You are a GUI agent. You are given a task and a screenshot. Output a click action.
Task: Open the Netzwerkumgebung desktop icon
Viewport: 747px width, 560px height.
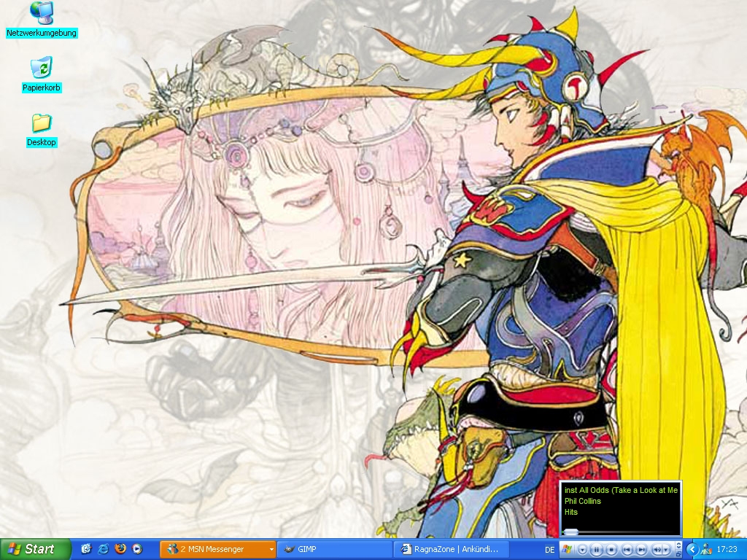[x=41, y=13]
